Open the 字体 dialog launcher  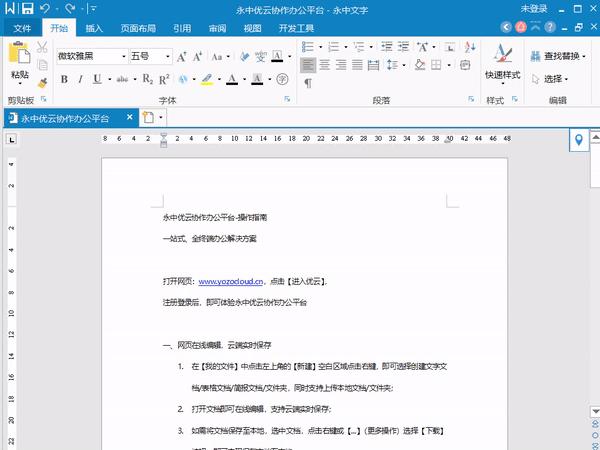(287, 99)
